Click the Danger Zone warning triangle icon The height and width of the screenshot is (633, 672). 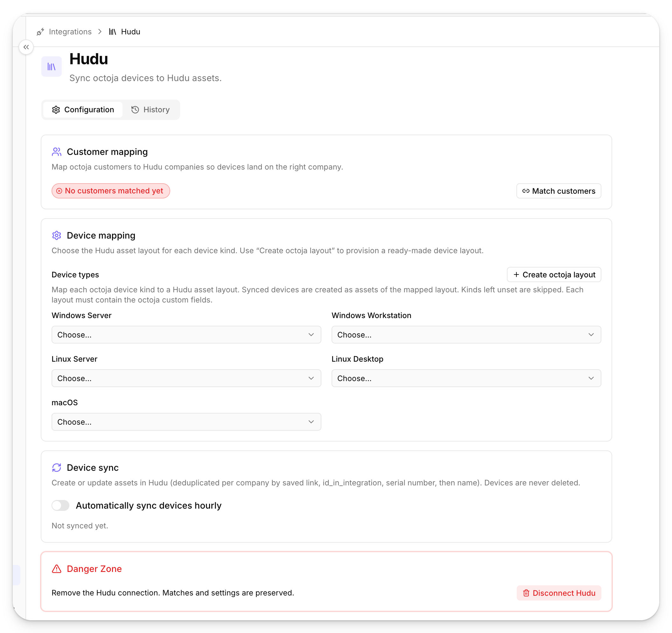click(x=57, y=569)
